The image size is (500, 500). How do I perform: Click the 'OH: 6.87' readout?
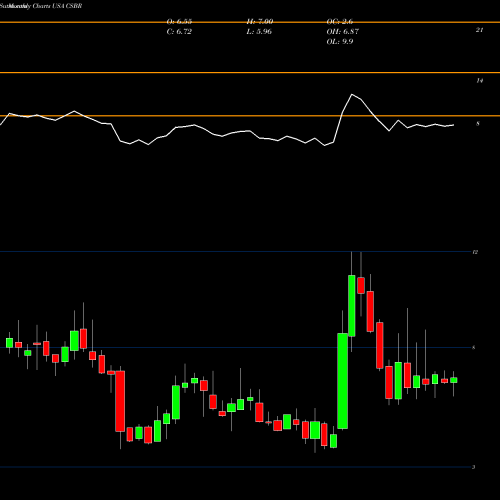coord(343,32)
